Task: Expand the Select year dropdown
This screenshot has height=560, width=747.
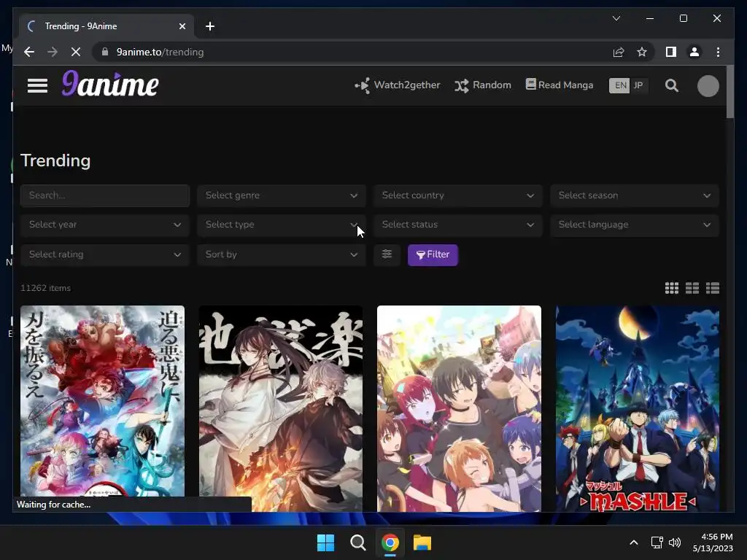Action: (x=105, y=225)
